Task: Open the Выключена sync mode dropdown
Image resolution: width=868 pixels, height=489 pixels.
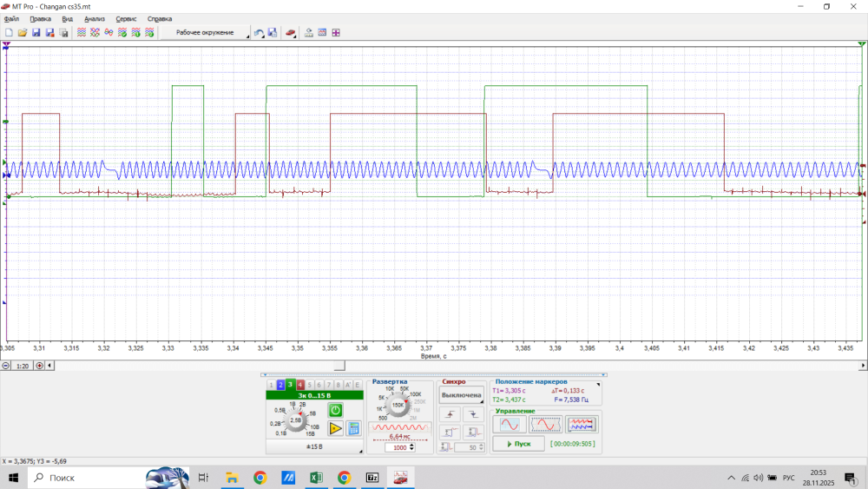Action: click(461, 395)
